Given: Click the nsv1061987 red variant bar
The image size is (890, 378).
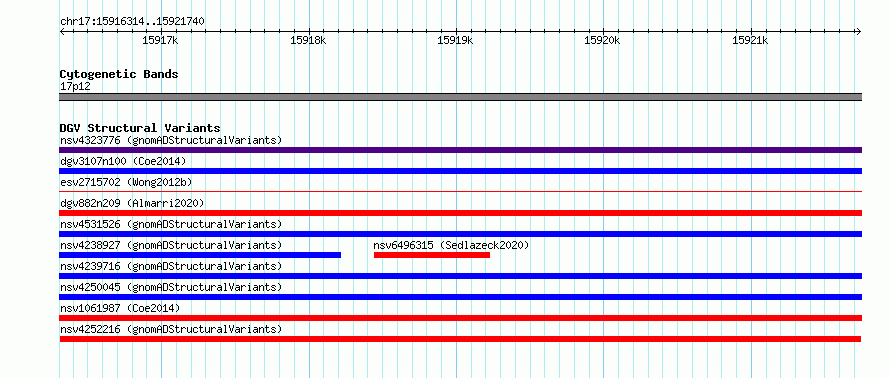Looking at the screenshot, I should [460, 318].
